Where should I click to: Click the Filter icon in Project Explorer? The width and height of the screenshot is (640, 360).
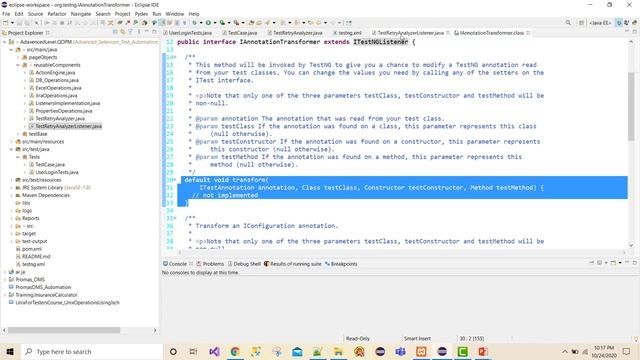coord(131,32)
